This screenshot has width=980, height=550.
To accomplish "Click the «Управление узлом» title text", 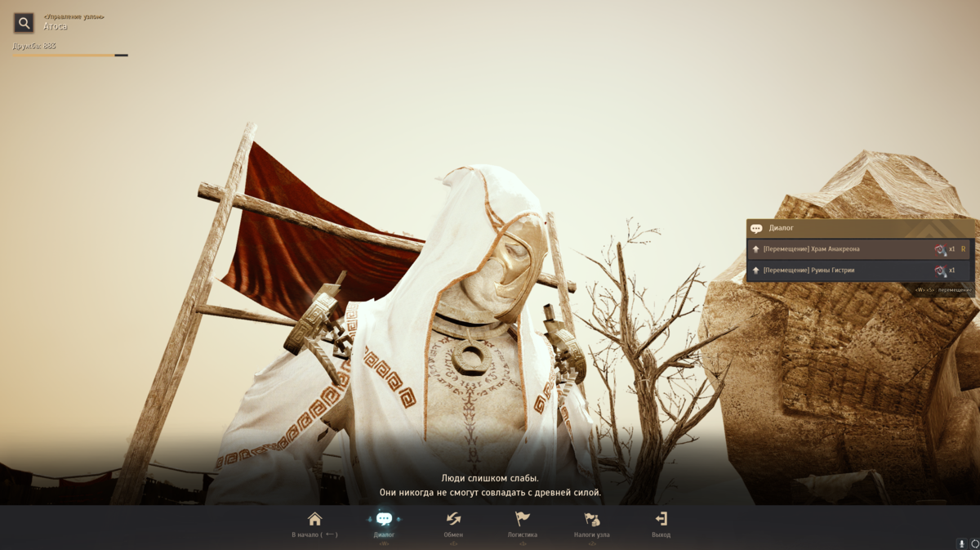I will pyautogui.click(x=73, y=16).
